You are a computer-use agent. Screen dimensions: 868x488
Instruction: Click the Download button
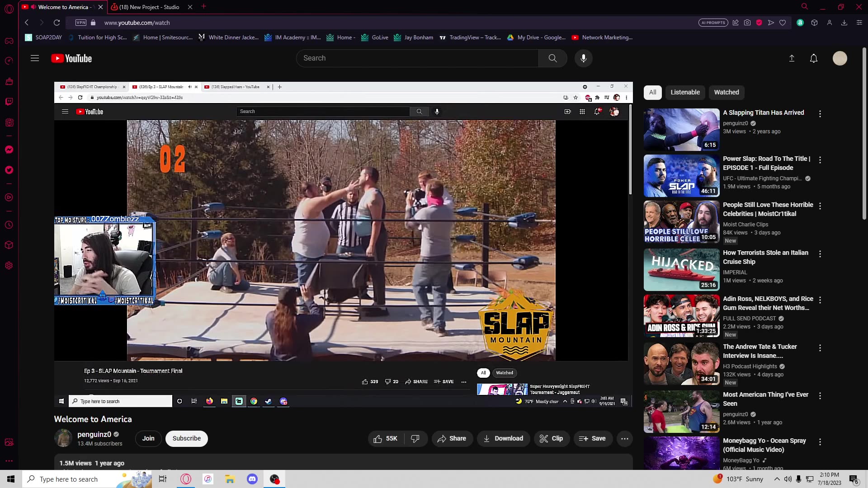click(503, 438)
